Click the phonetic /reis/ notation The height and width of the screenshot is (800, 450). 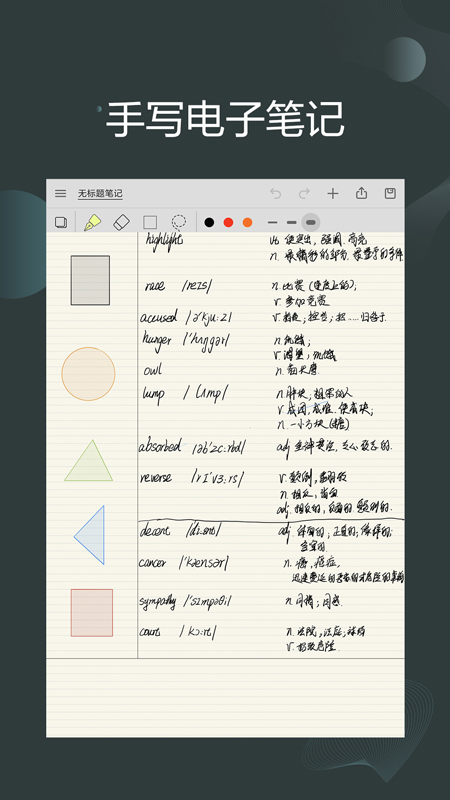coord(196,286)
